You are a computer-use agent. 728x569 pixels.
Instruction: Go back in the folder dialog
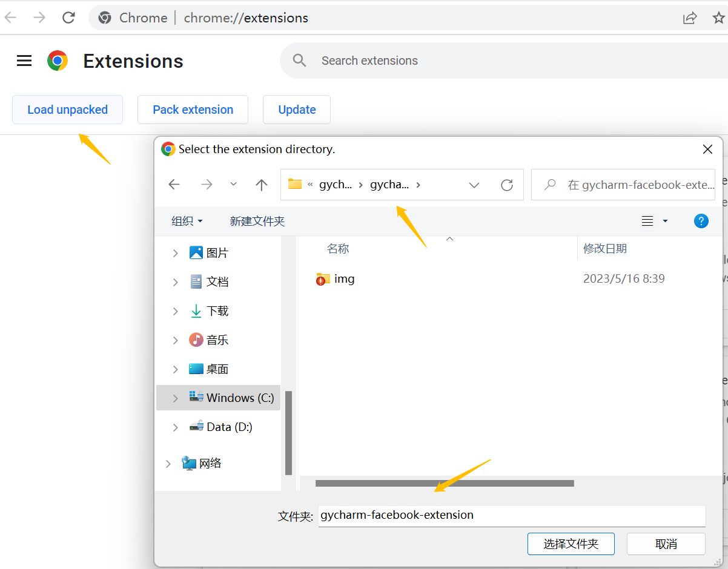174,185
